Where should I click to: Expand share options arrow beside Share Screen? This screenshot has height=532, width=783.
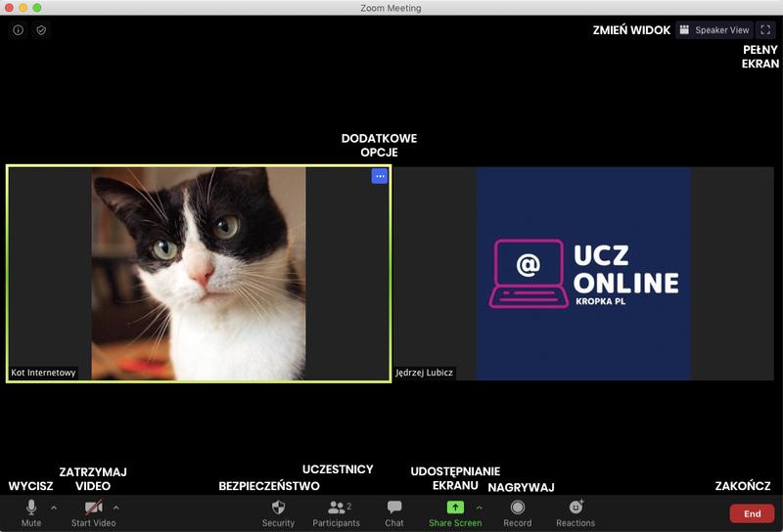point(480,508)
